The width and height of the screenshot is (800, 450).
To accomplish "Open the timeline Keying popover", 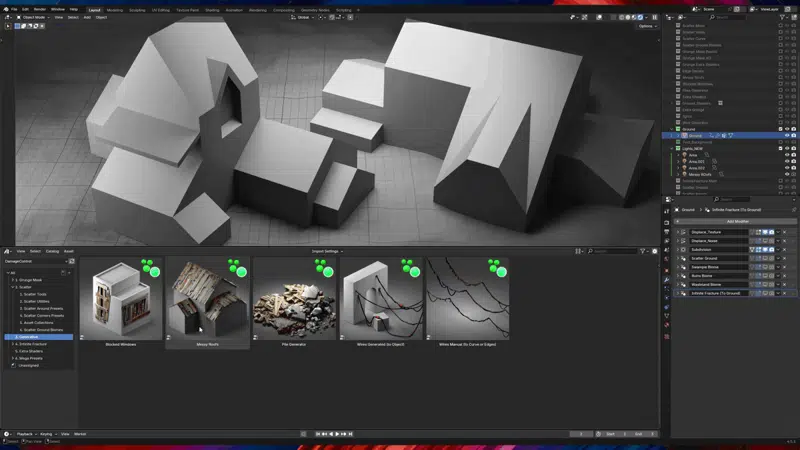I will click(47, 434).
